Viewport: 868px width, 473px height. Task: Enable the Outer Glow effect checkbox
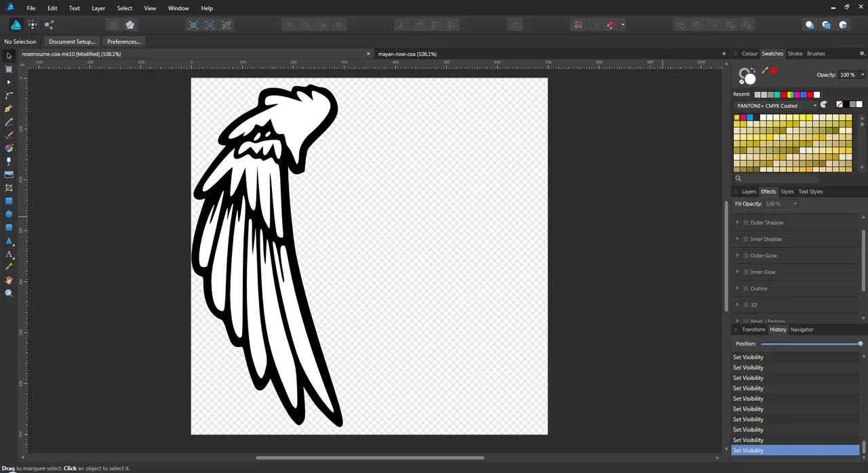point(746,255)
